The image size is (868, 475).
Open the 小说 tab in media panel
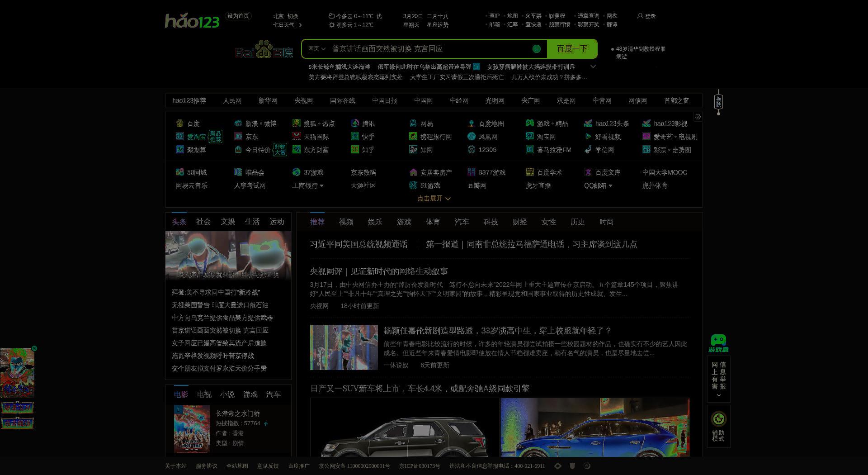coord(227,394)
